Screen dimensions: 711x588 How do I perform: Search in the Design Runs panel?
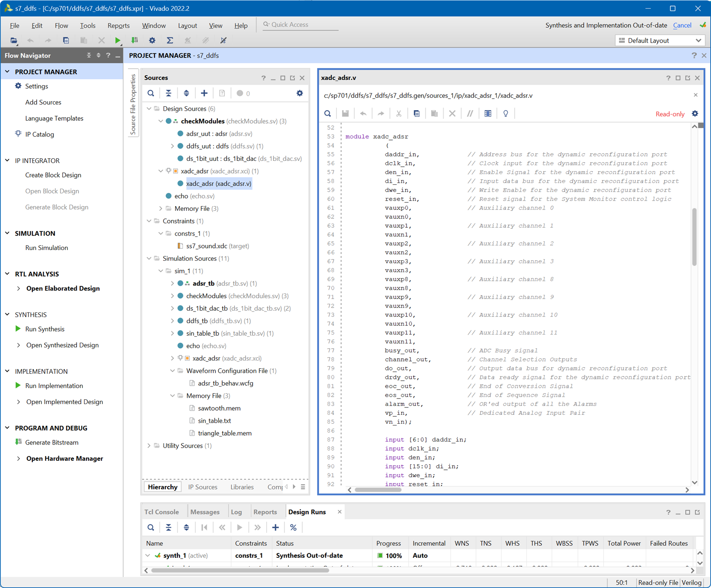(151, 528)
